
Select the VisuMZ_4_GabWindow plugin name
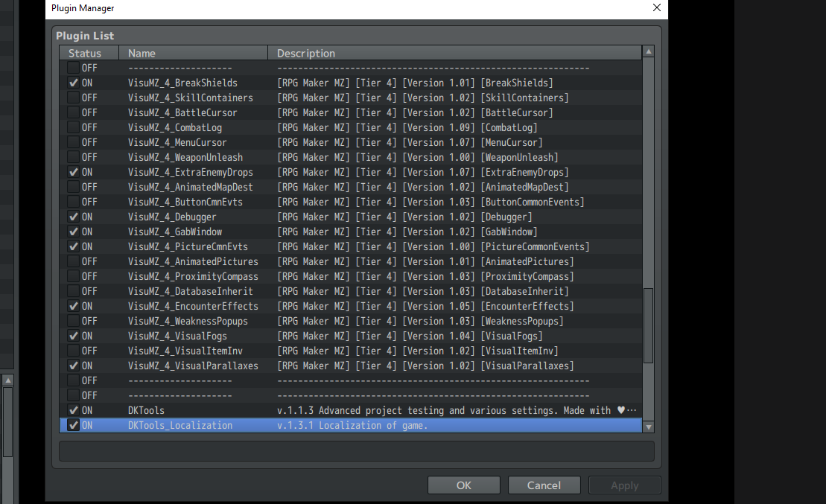(175, 232)
